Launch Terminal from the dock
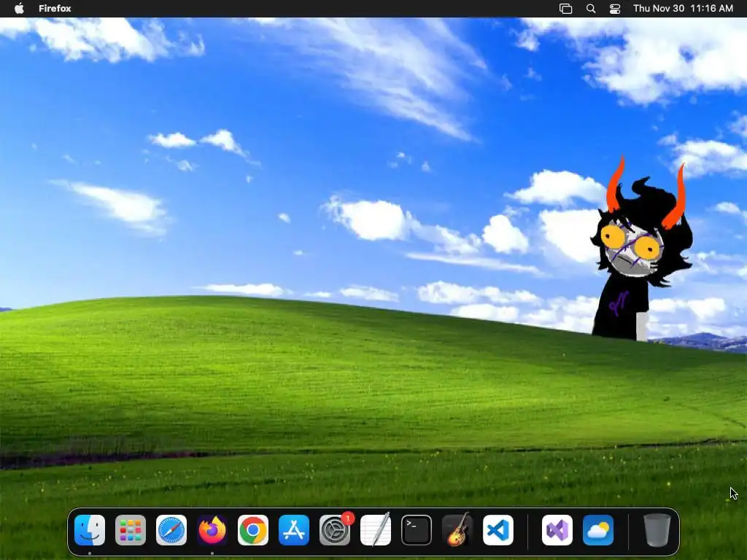The width and height of the screenshot is (747, 560). pyautogui.click(x=417, y=530)
